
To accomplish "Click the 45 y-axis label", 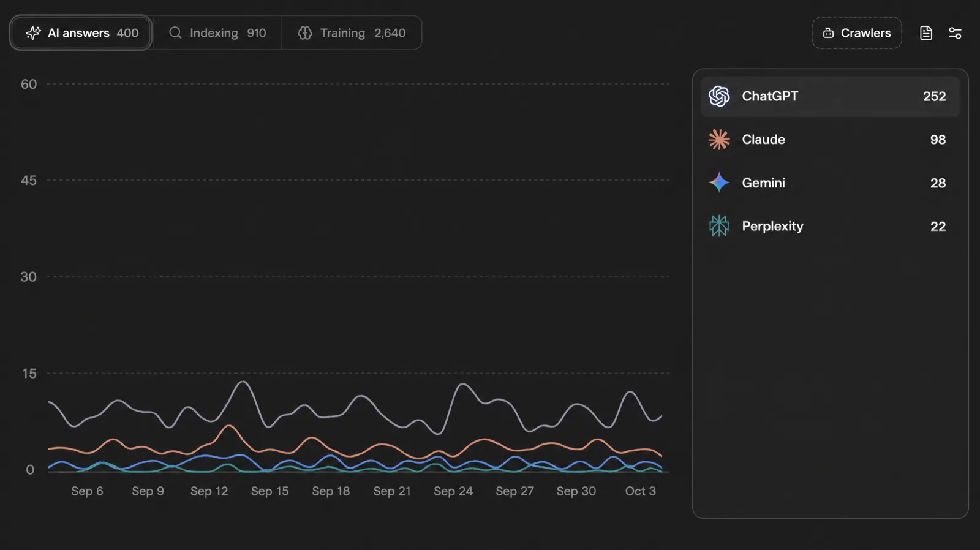I will point(29,180).
